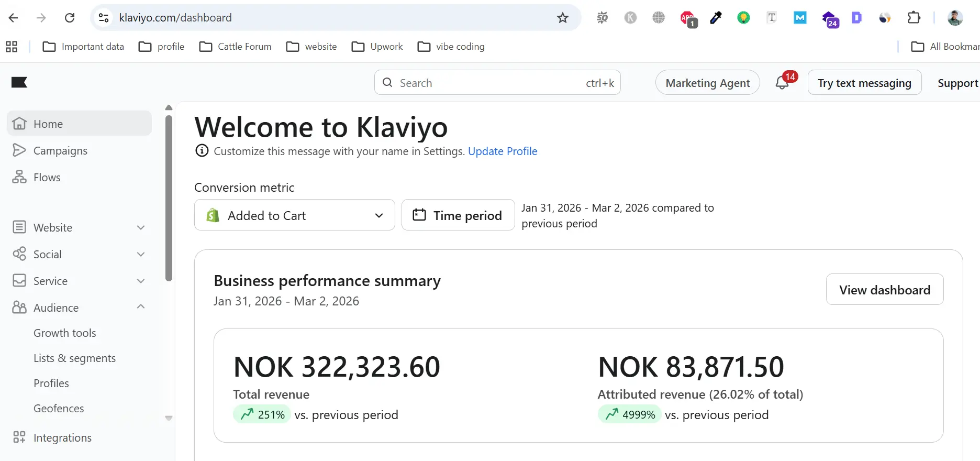Screen dimensions: 980x461
Task: Reload the page with the refresh icon
Action: (70, 18)
